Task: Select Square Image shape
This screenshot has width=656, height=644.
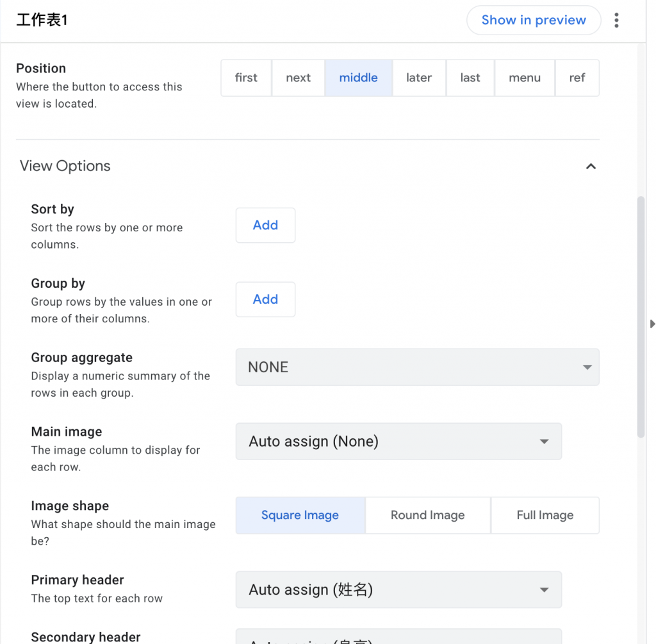Action: [x=300, y=515]
